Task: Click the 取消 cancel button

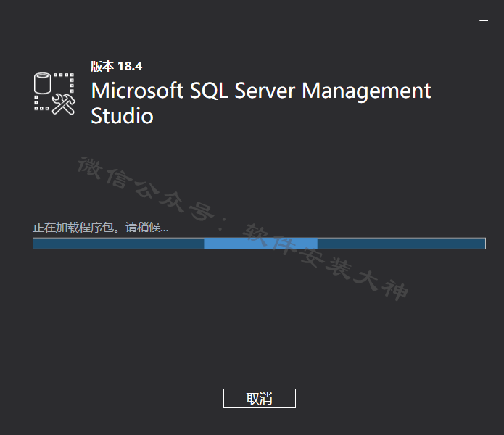Action: (x=260, y=398)
